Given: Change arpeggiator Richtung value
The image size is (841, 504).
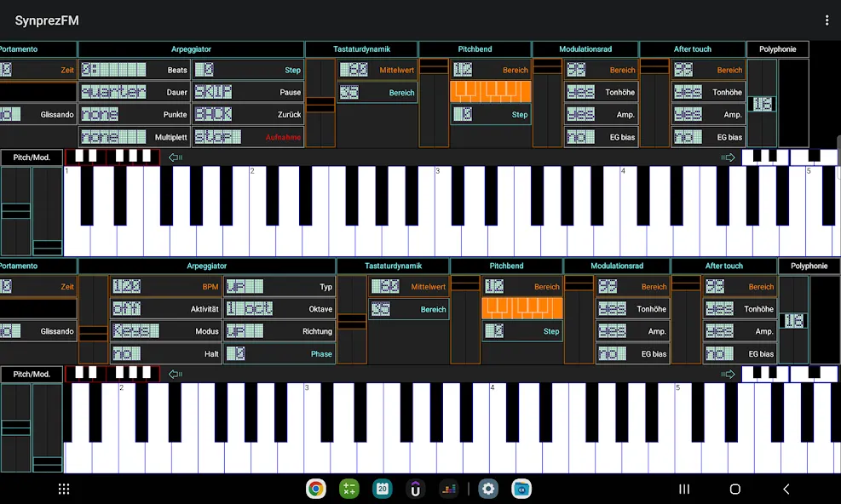Looking at the screenshot, I should 279,331.
